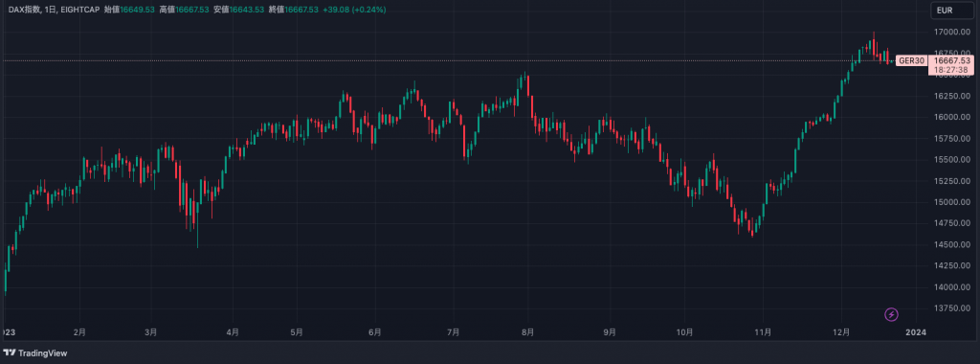Click the 7月 time axis label

(454, 332)
